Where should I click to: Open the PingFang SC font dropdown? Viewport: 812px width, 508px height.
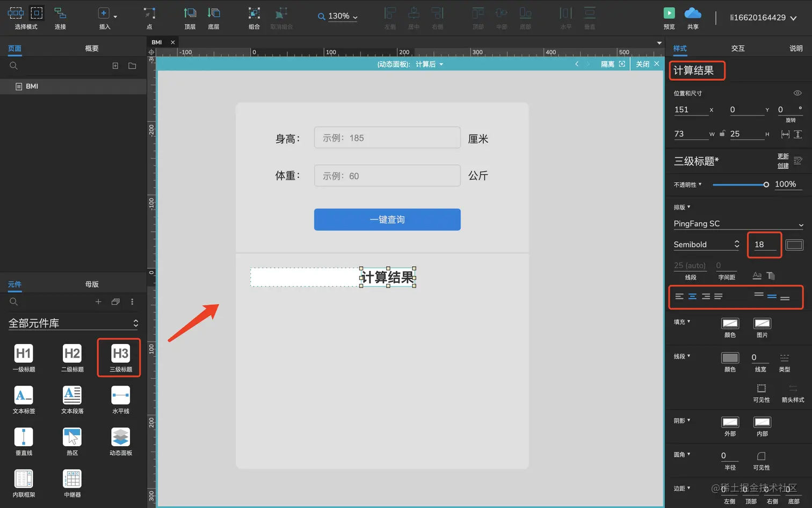(738, 224)
